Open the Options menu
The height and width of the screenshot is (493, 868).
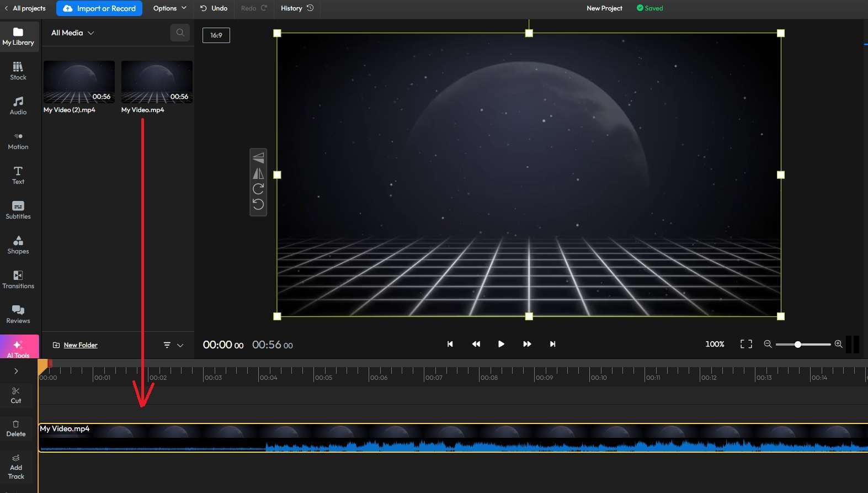click(170, 8)
